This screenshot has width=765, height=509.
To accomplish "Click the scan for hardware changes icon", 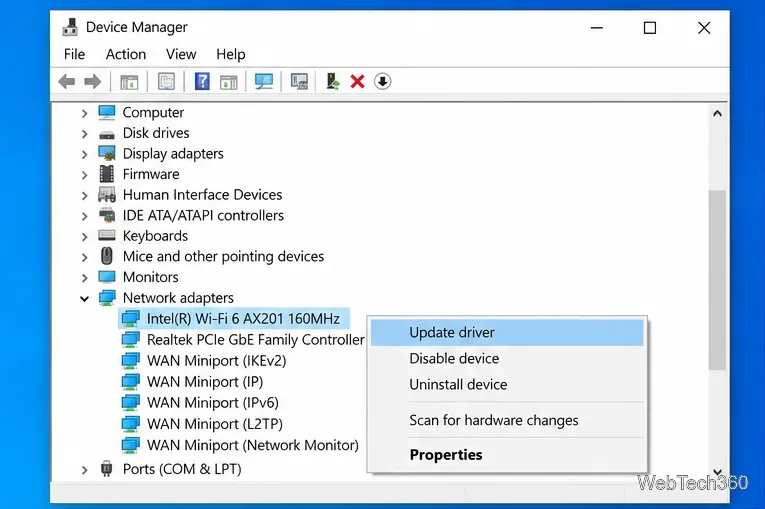I will [x=299, y=81].
